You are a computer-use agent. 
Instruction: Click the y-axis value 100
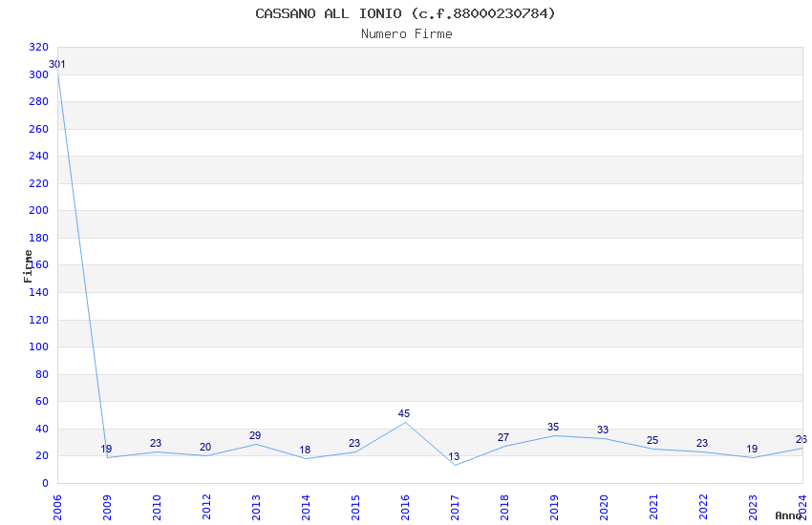[39, 346]
